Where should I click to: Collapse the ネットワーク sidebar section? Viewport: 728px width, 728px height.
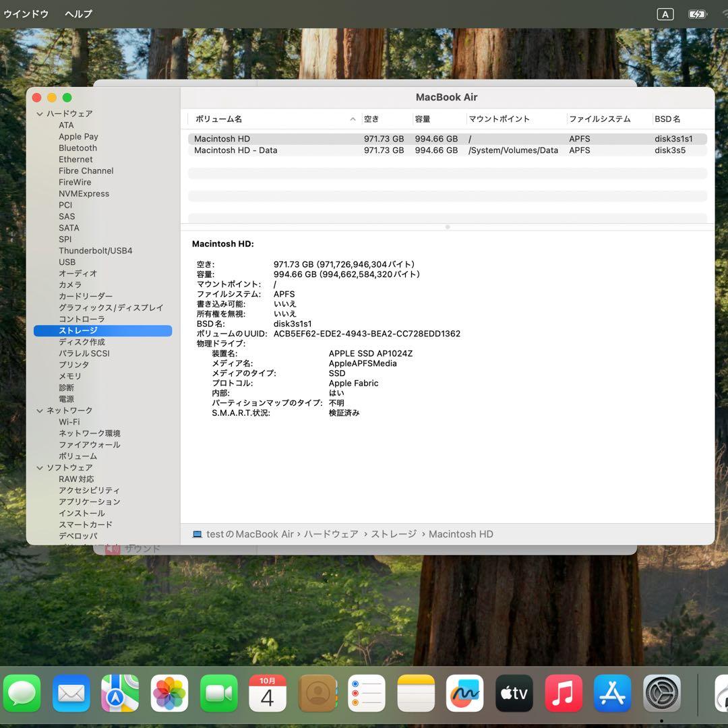(x=40, y=410)
